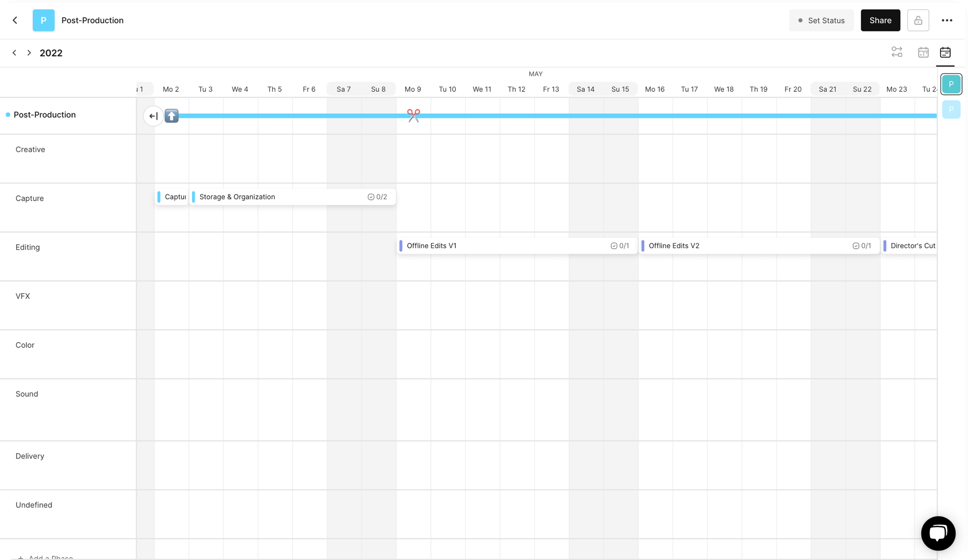Image resolution: width=968 pixels, height=560 pixels.
Task: Switch to the calendar grid view icon
Action: (x=923, y=52)
